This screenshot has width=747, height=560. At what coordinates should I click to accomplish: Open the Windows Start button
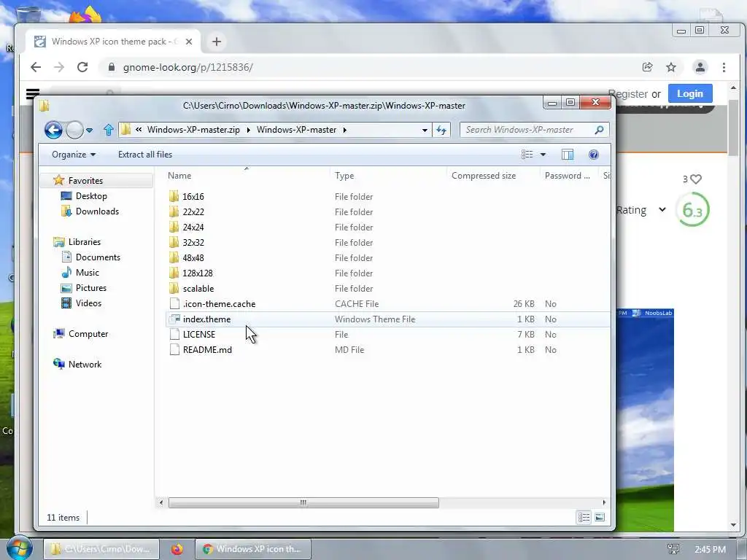click(19, 548)
